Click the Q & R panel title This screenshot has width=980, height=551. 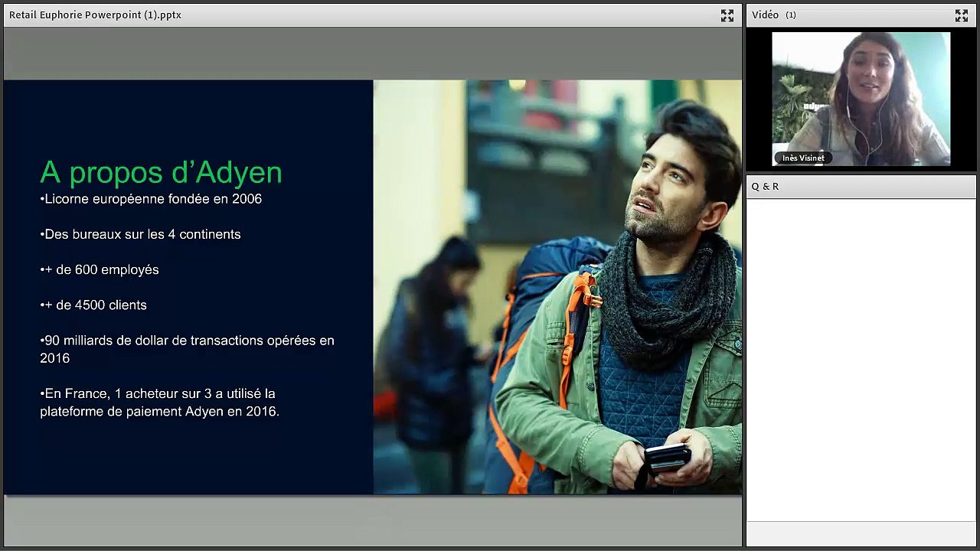(765, 187)
